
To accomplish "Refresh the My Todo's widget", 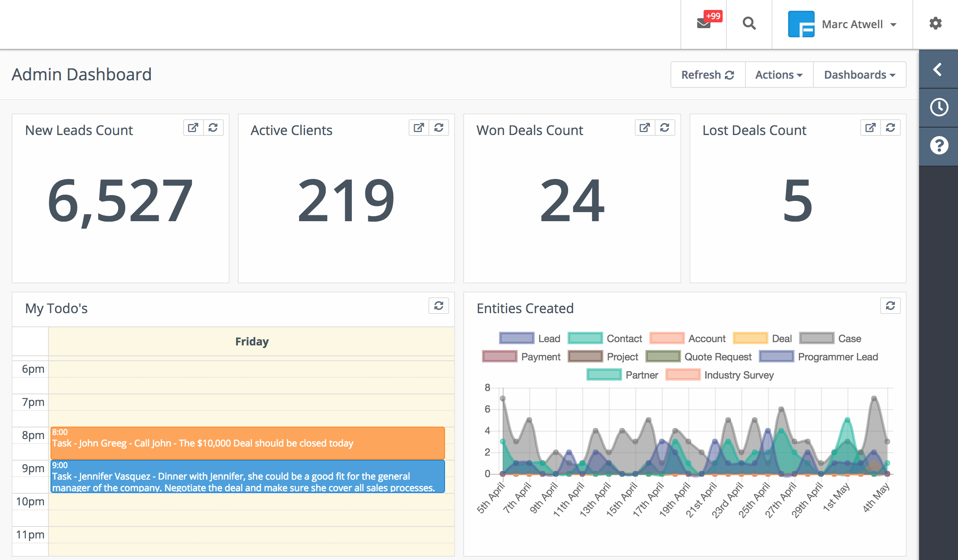I will point(439,306).
